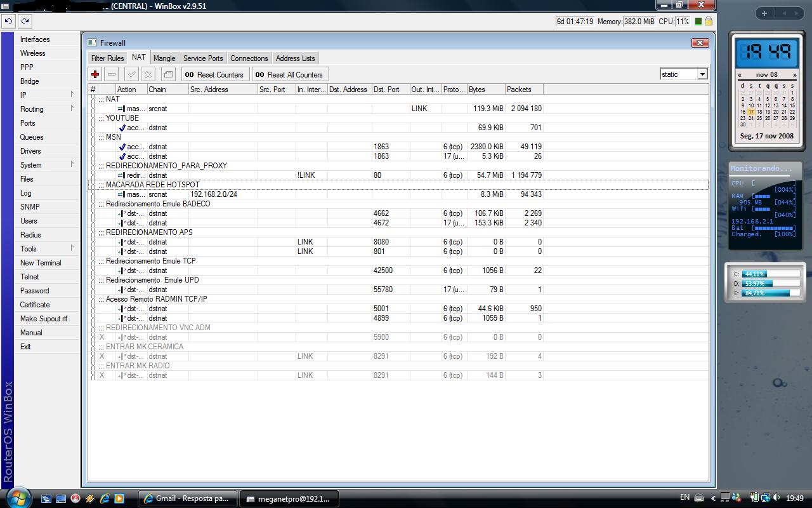The image size is (812, 508).
Task: Disable selected rule with the X button
Action: point(148,74)
